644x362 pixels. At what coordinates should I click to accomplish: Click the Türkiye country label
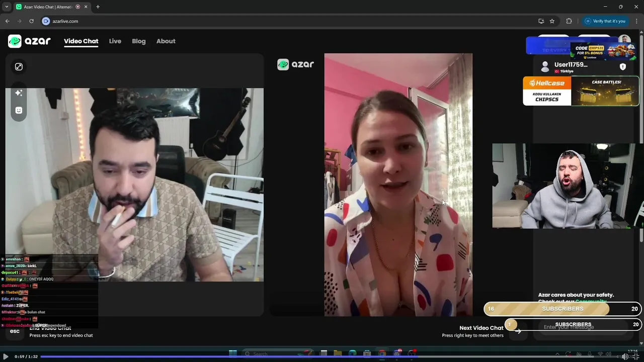point(563,71)
